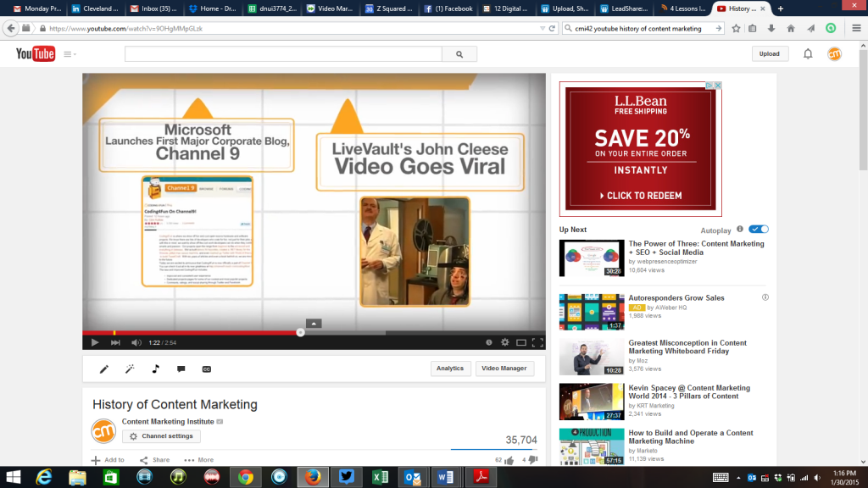Skip to the next video in the player
The width and height of the screenshot is (868, 488).
coord(115,342)
